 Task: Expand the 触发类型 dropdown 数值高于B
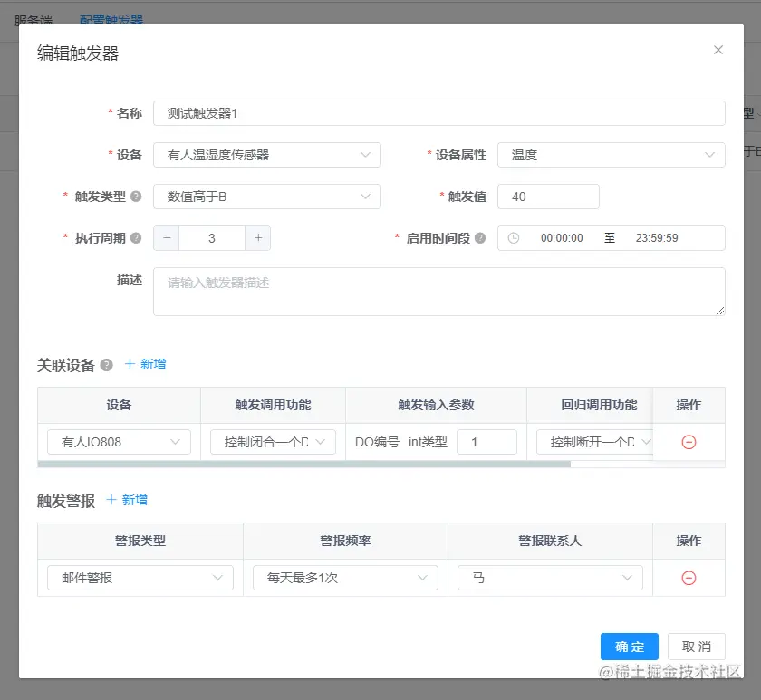coord(267,197)
